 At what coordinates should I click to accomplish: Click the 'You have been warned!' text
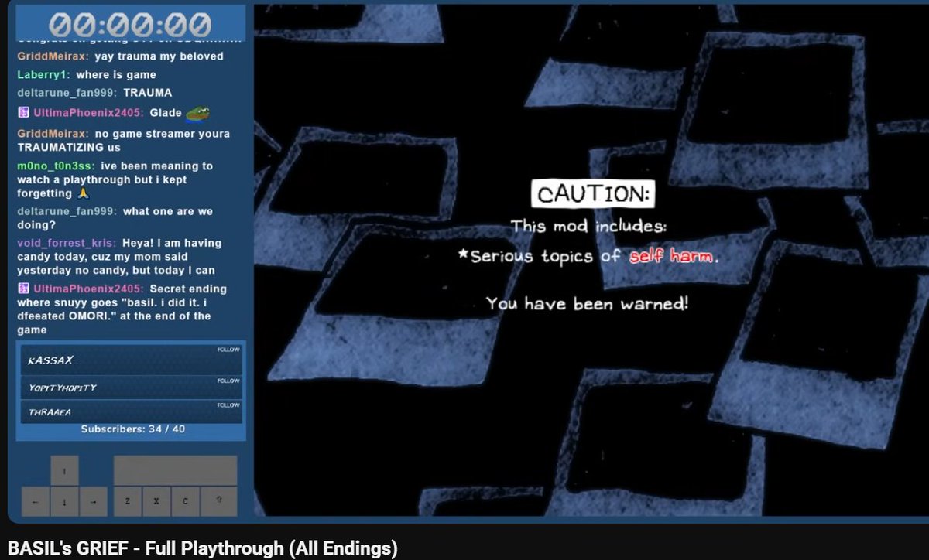click(587, 304)
